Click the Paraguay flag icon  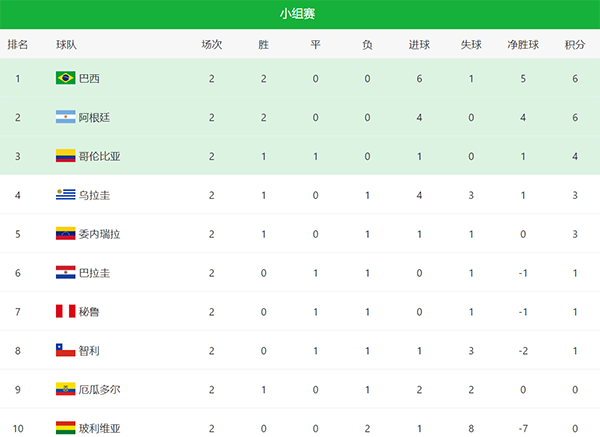coord(66,273)
